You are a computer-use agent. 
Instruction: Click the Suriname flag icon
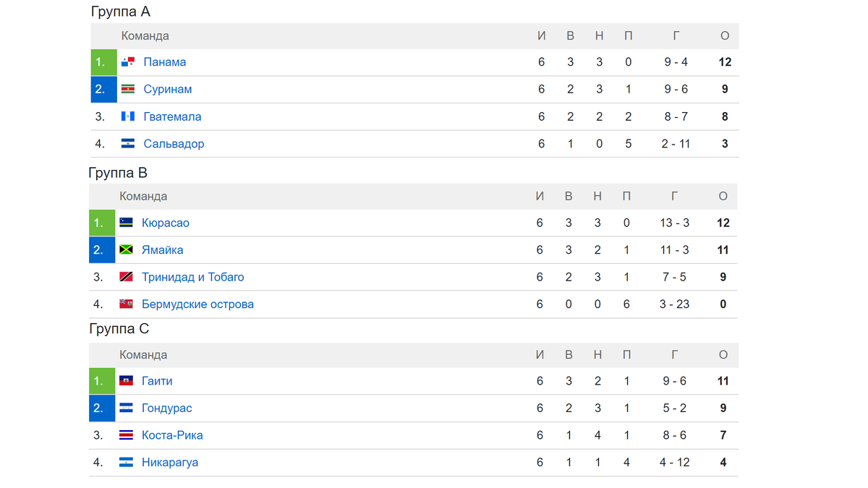128,90
